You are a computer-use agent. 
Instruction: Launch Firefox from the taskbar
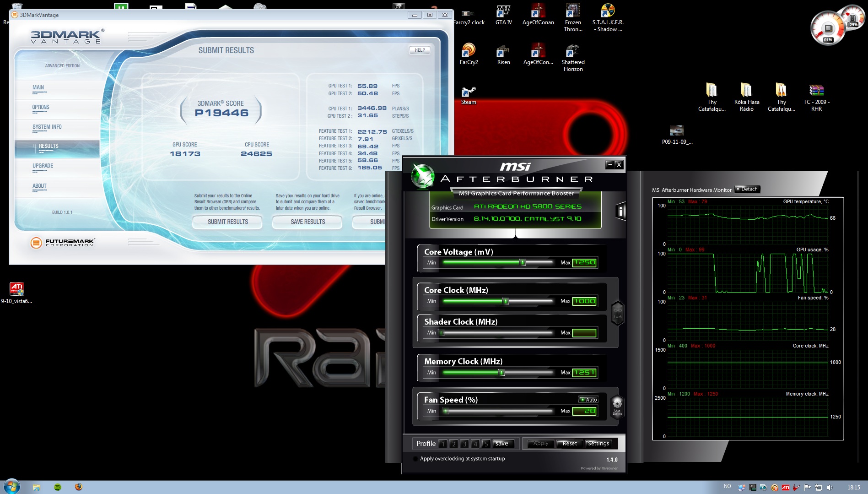pos(79,487)
